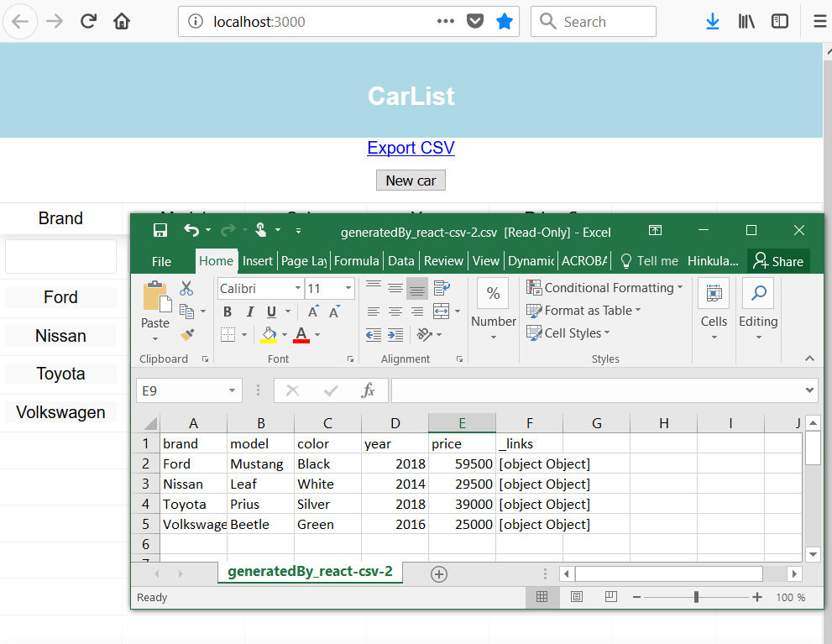Click the blue bookmark star
The width and height of the screenshot is (832, 644).
point(504,21)
